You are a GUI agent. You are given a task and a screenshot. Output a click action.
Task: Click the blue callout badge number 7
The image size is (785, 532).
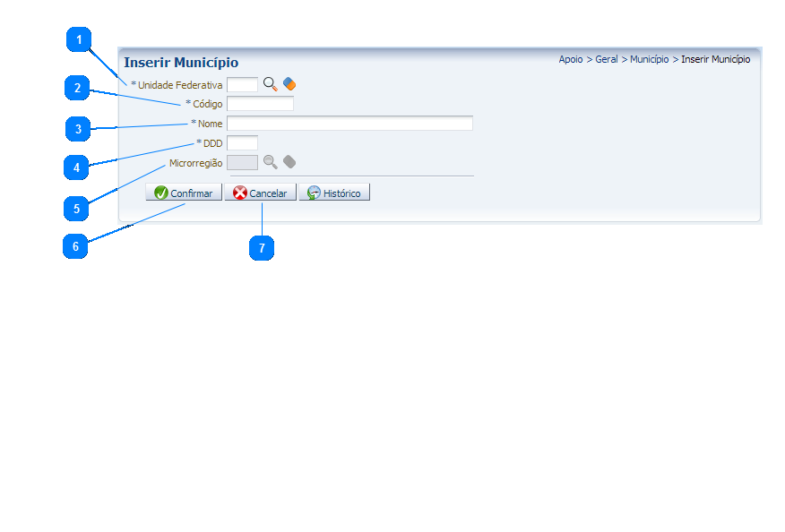click(x=262, y=249)
